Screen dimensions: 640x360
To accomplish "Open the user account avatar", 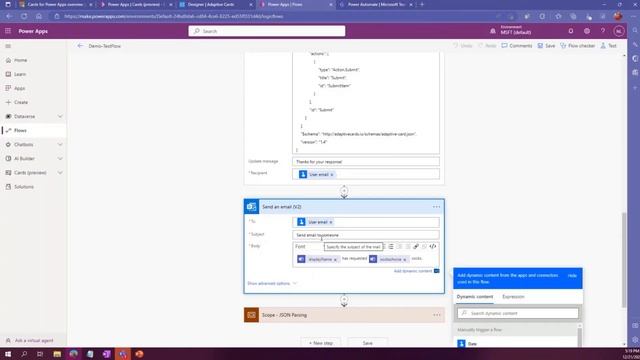I will (618, 31).
